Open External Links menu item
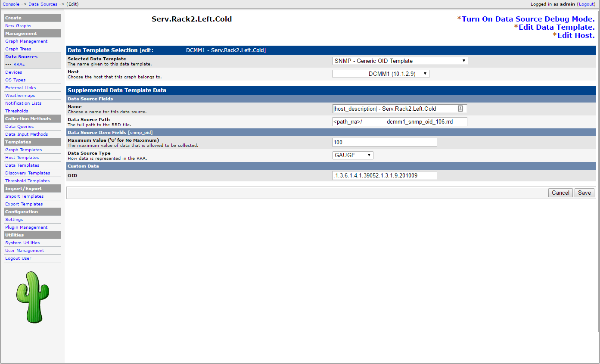 click(x=20, y=88)
